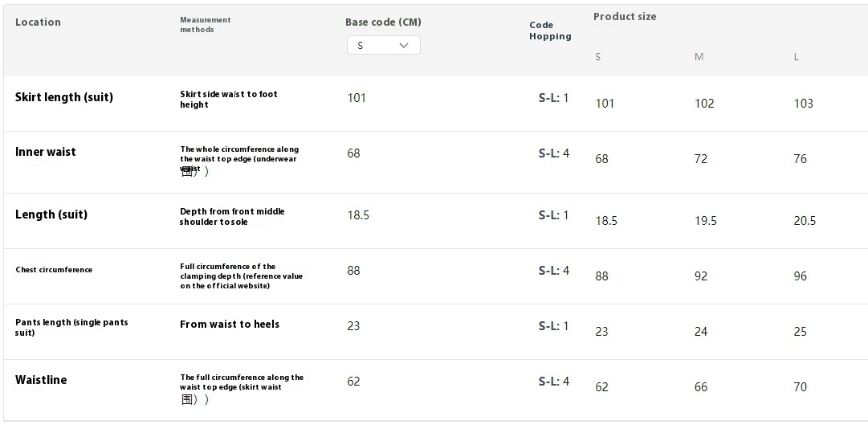Click the Waistline row label
Screen dimensions: 868x437
pos(41,380)
